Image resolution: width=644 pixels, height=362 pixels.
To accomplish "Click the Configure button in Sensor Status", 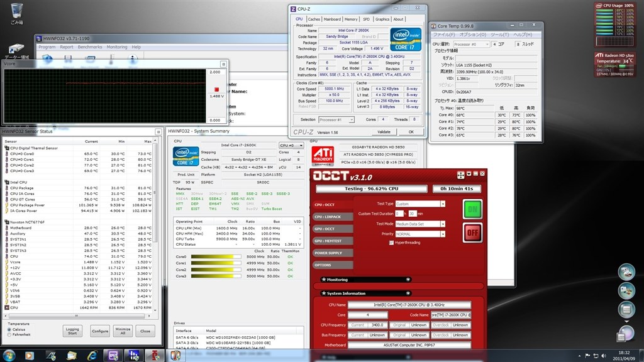I will (100, 331).
